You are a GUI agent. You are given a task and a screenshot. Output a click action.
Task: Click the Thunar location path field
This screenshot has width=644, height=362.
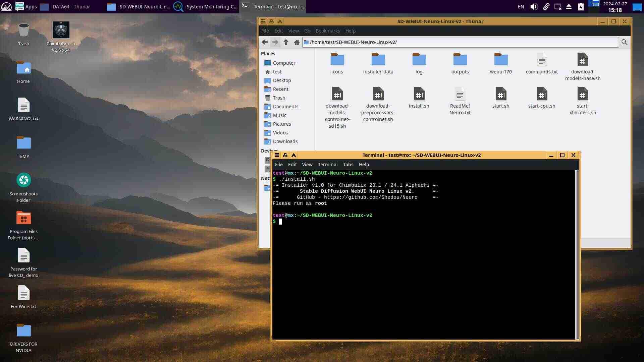pyautogui.click(x=460, y=42)
